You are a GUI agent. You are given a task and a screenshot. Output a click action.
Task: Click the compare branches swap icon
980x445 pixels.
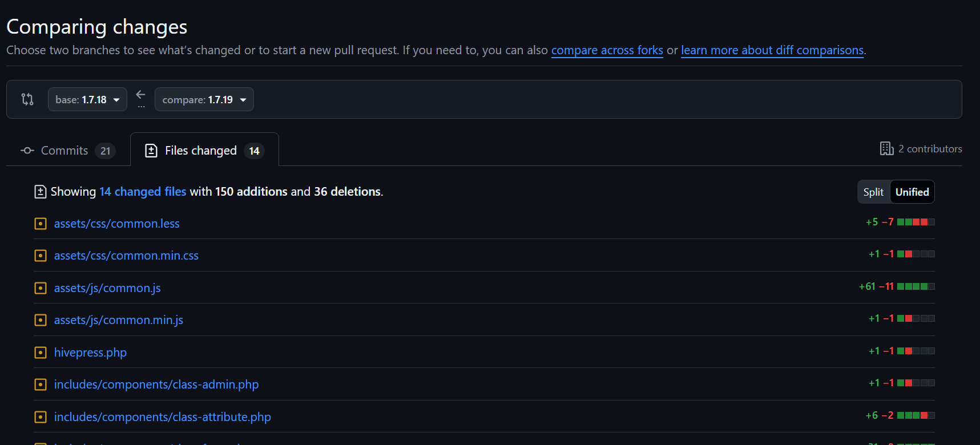(x=27, y=99)
